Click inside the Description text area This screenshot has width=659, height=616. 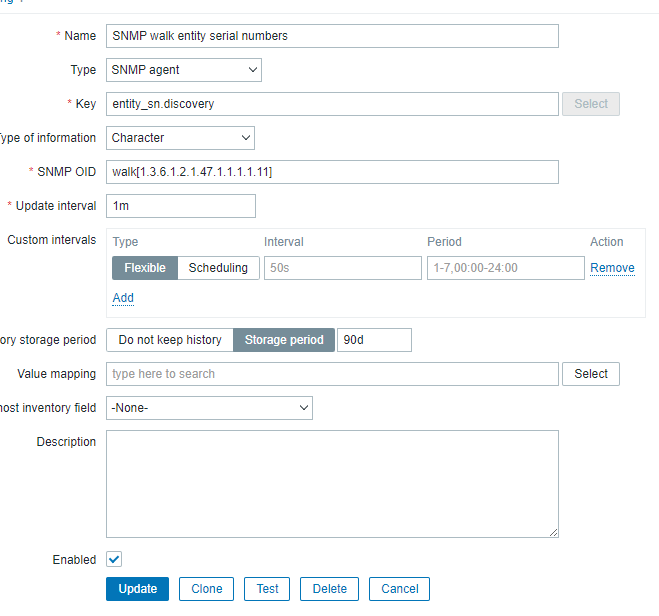click(332, 484)
